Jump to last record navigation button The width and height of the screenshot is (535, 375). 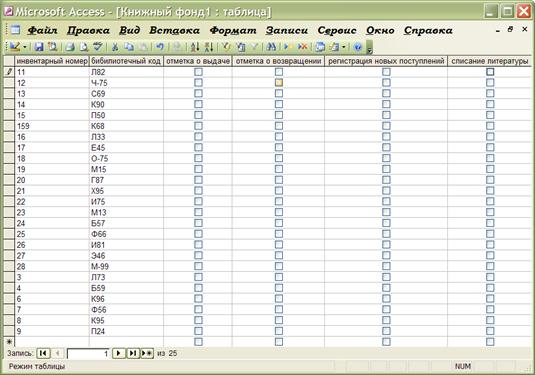click(x=133, y=353)
